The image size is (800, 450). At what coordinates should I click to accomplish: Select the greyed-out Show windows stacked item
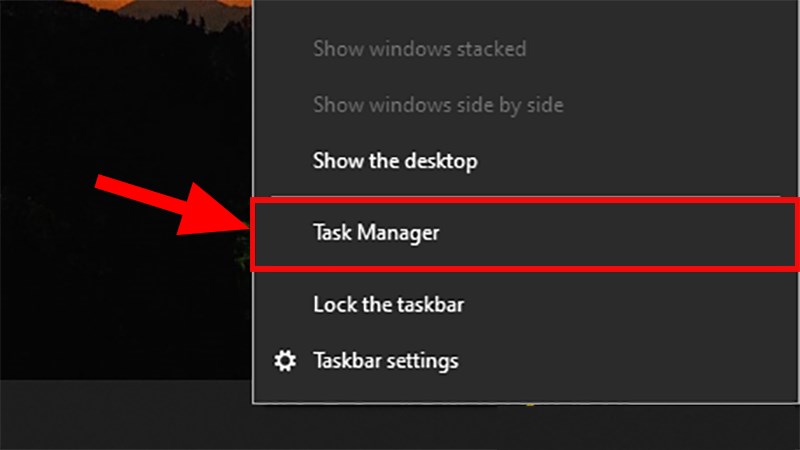pyautogui.click(x=419, y=48)
